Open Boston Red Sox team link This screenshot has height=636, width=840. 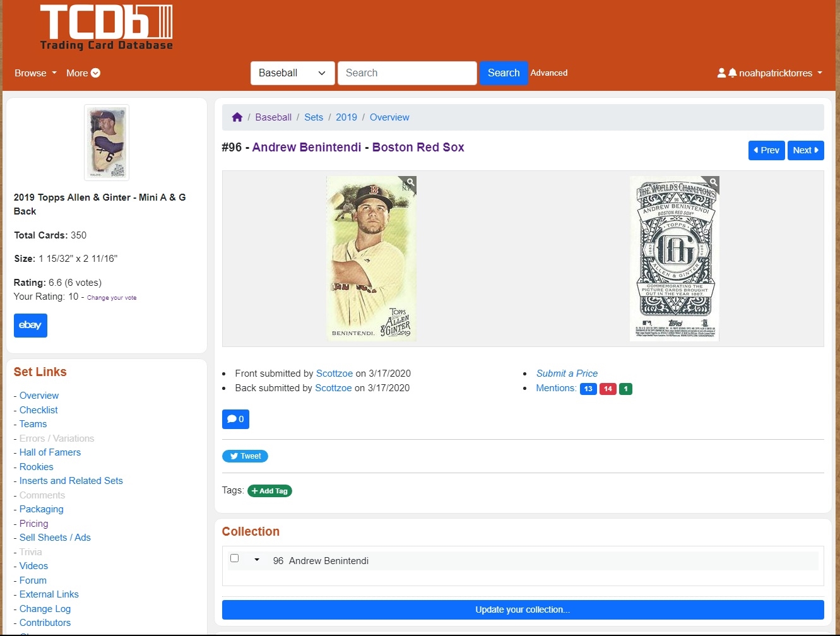pyautogui.click(x=418, y=147)
